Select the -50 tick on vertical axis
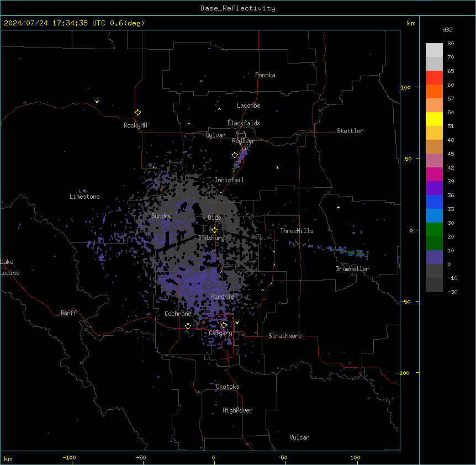 (405, 302)
